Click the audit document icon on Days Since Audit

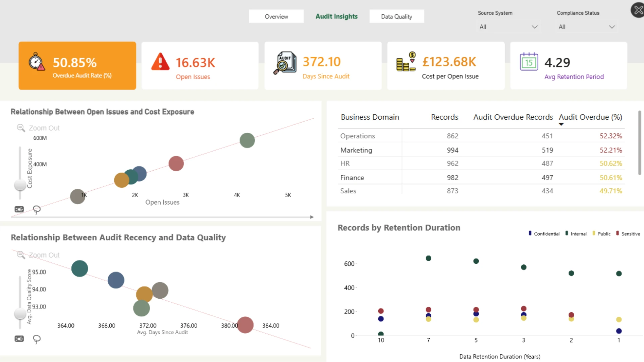coord(285,63)
